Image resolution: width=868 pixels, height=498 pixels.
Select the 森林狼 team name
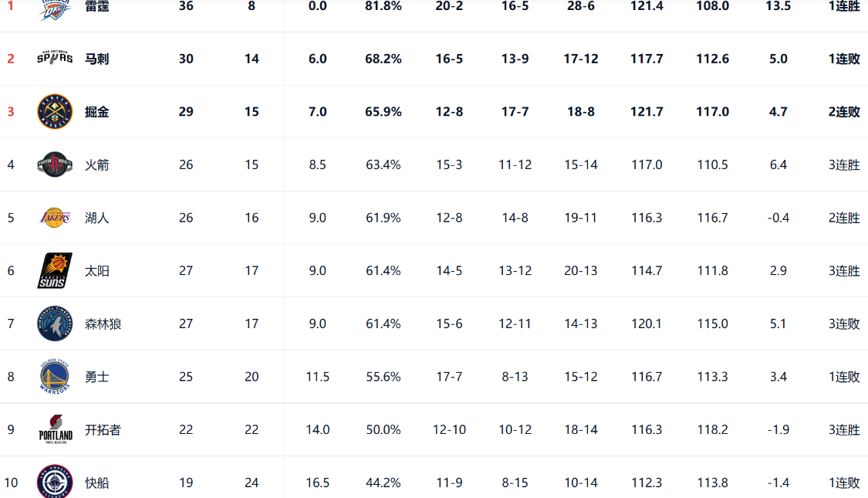point(103,324)
